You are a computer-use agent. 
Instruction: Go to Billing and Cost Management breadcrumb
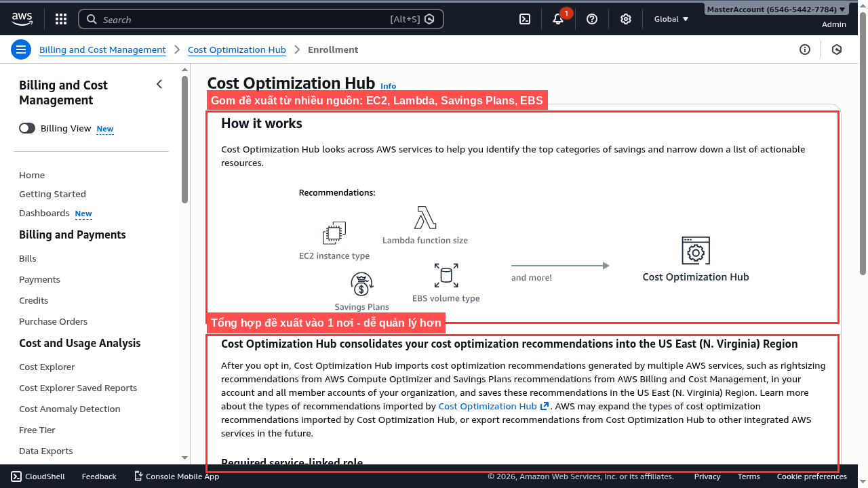(102, 49)
